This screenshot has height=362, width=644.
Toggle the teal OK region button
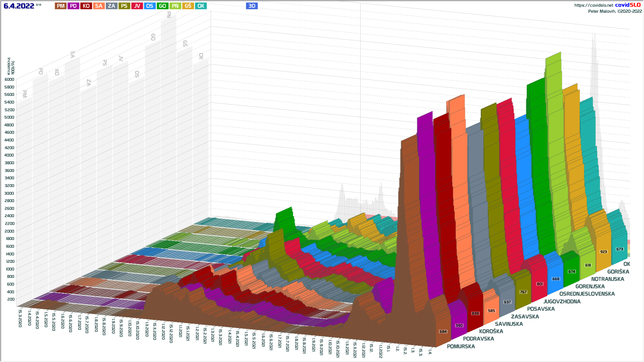click(201, 6)
